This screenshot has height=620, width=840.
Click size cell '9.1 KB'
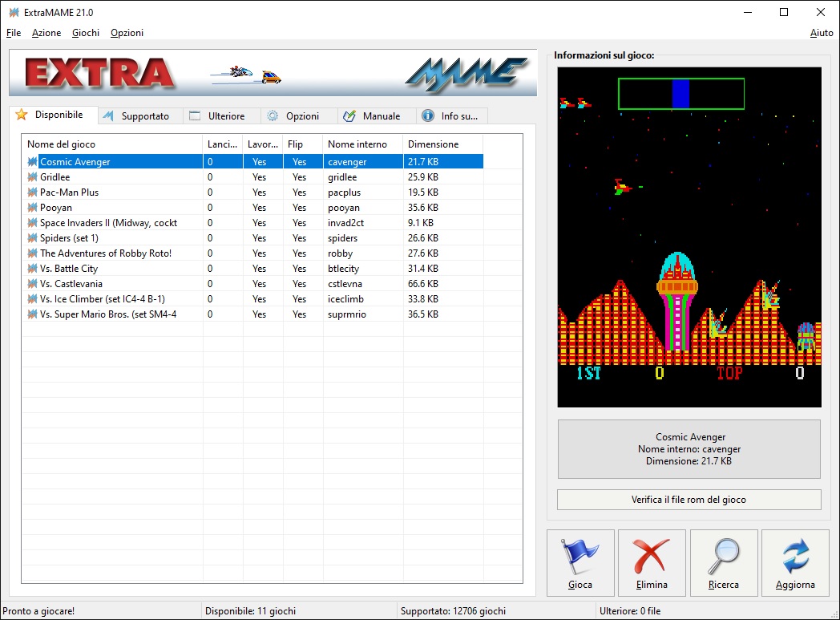[x=421, y=222]
